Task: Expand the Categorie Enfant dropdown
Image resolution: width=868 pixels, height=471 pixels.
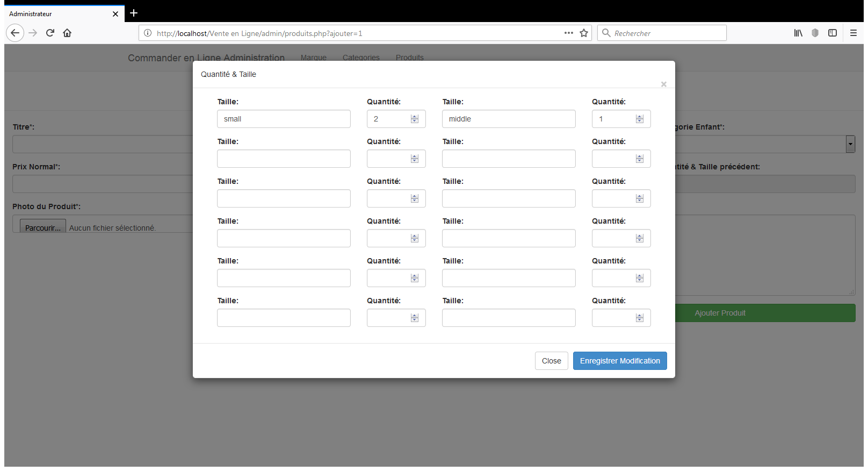Action: point(850,144)
